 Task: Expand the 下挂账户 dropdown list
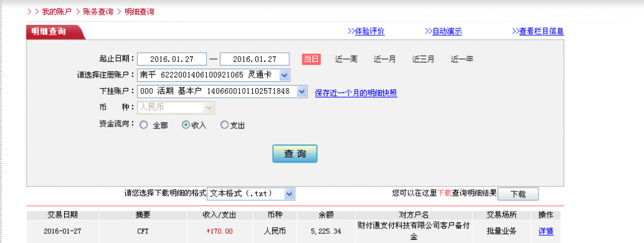[302, 91]
